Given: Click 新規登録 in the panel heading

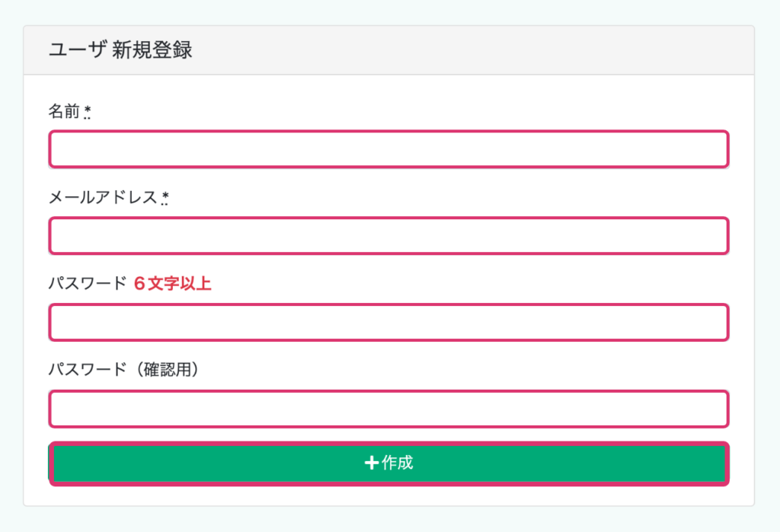Looking at the screenshot, I should tap(152, 51).
